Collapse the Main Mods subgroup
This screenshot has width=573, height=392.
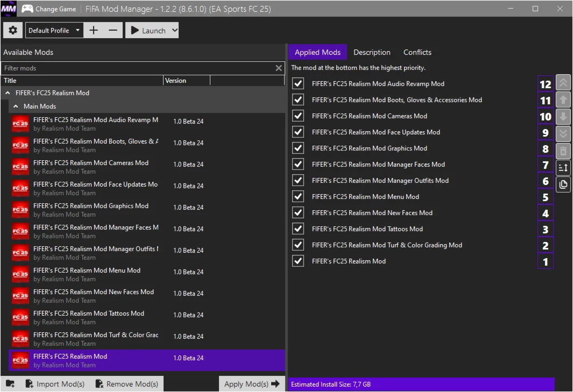pyautogui.click(x=16, y=106)
